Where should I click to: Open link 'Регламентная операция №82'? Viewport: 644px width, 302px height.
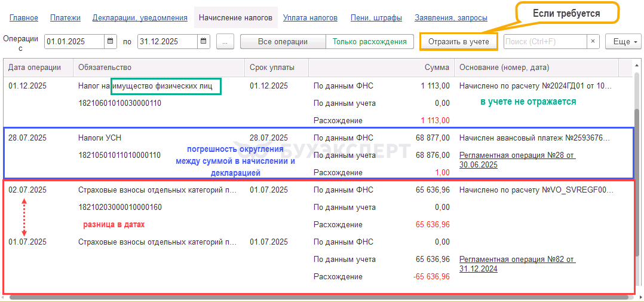tap(517, 260)
